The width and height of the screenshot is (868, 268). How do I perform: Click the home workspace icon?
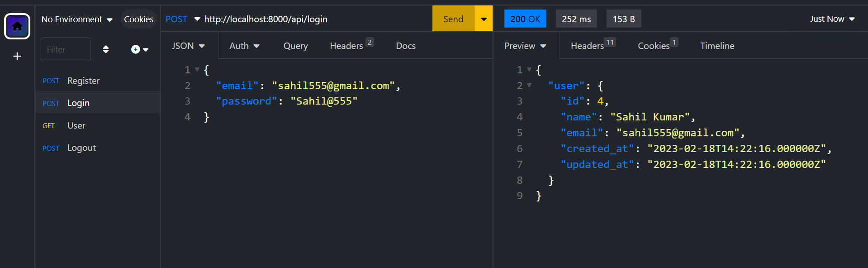coord(17,26)
